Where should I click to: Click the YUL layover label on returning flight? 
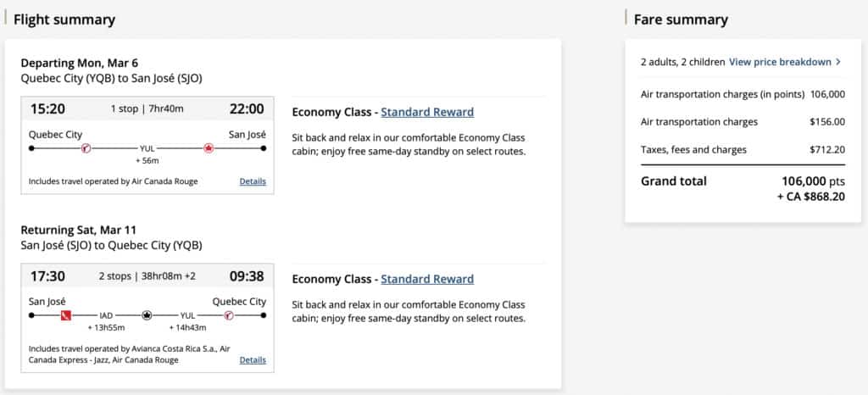tap(187, 315)
